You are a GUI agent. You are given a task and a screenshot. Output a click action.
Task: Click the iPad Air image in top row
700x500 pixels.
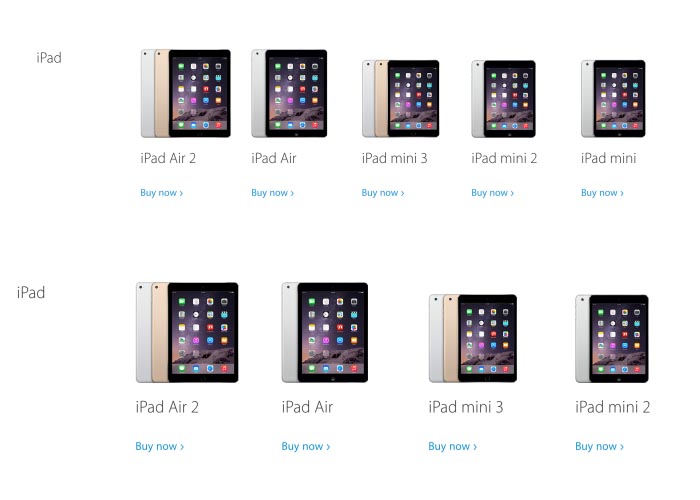pyautogui.click(x=289, y=93)
